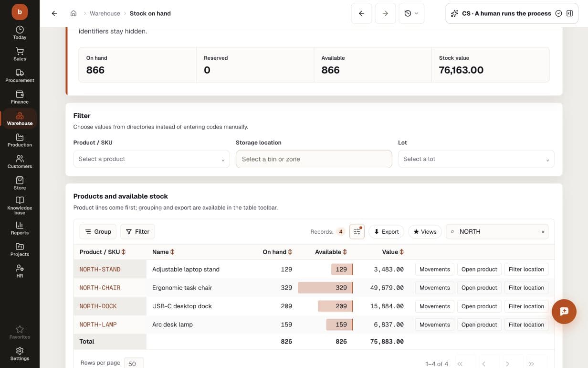Open the Group options in table toolbar

coord(98,232)
